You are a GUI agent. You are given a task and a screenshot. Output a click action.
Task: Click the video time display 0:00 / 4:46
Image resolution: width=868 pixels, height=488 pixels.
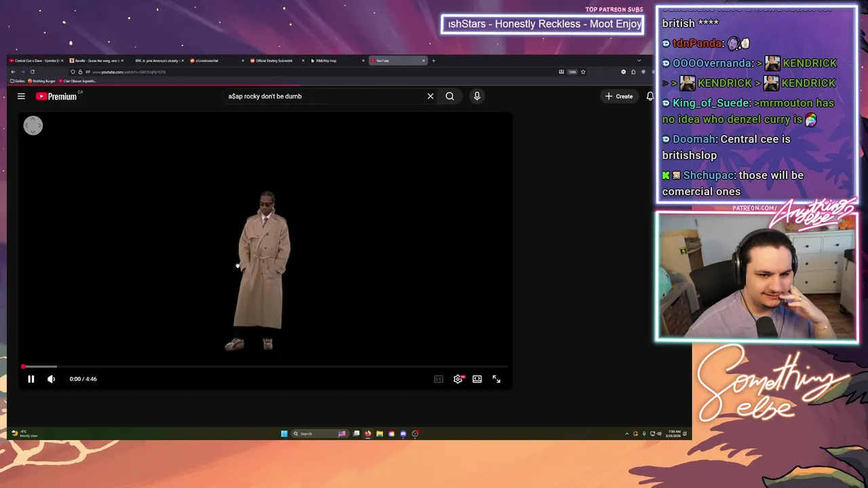83,379
